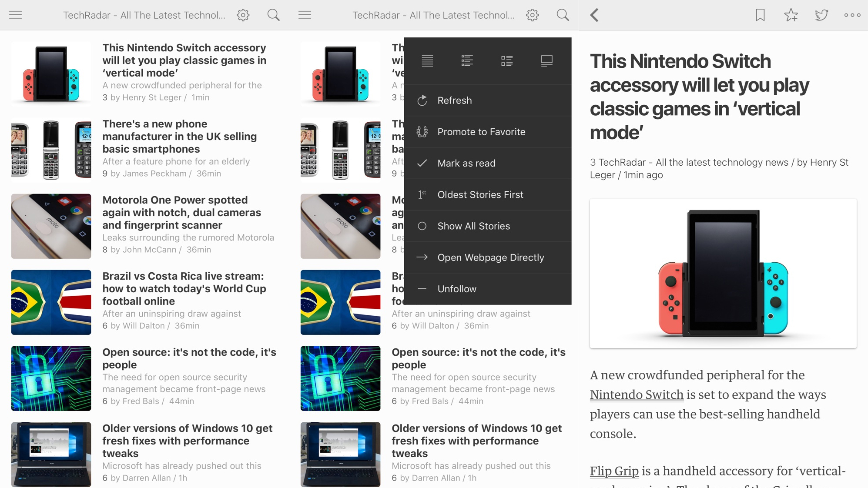Image resolution: width=868 pixels, height=488 pixels.
Task: Click article source line mentioning TechRadar
Action: coord(719,169)
